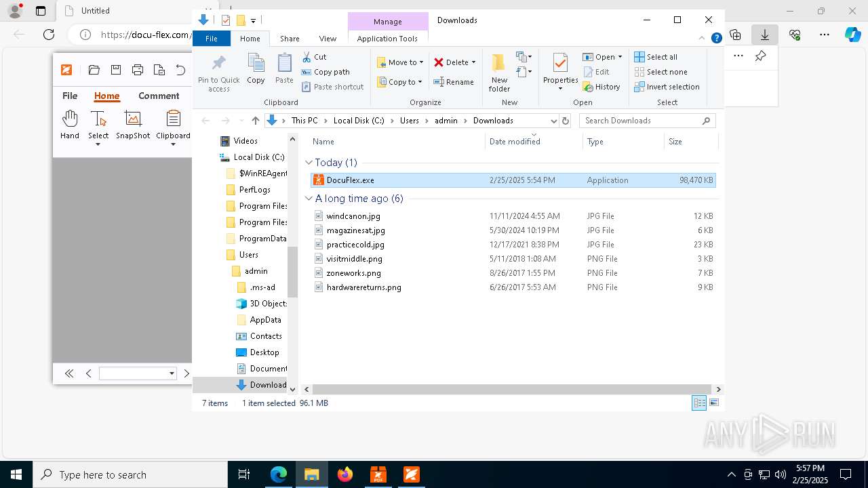Image resolution: width=868 pixels, height=488 pixels.
Task: Create a New folder
Action: pos(499,73)
